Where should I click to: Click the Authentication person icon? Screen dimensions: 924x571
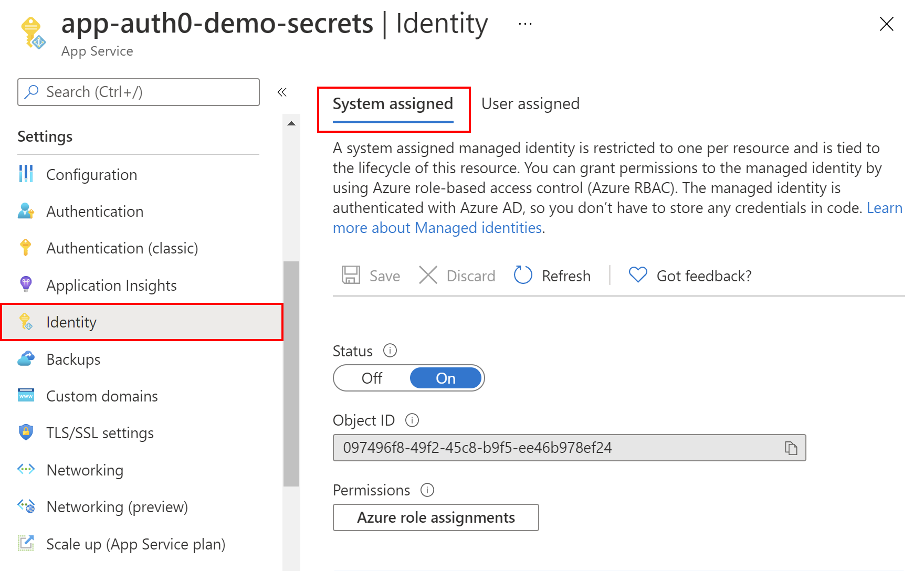[x=26, y=211]
